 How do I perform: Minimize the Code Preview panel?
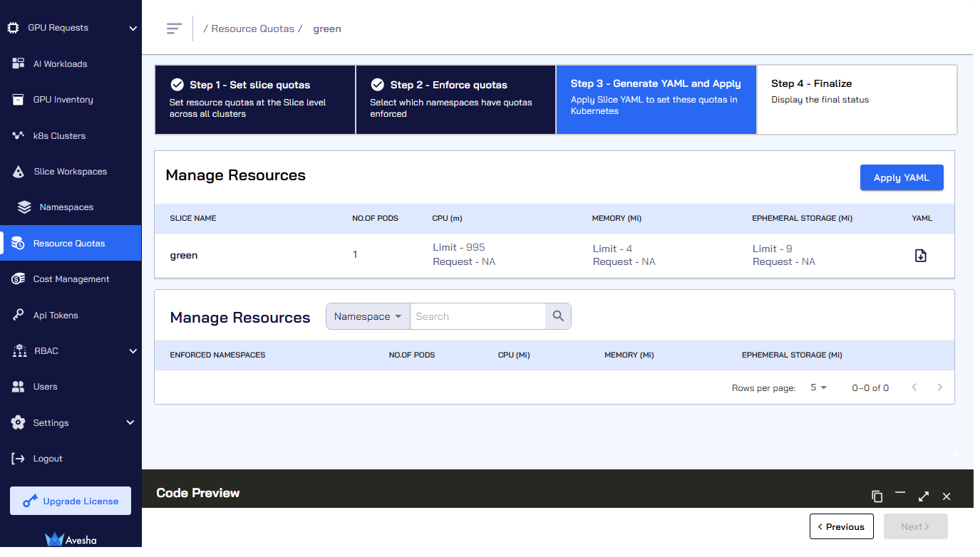(900, 494)
